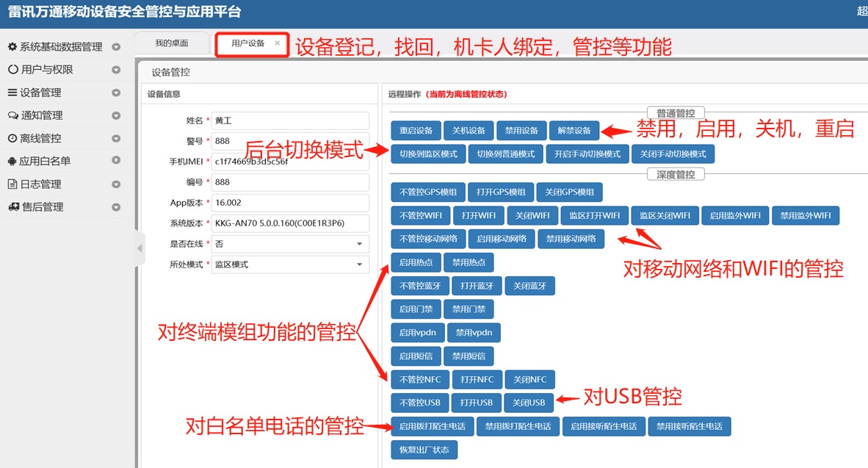Click the 打开GPS模组 button
Screen dimensions: 868x468
pyautogui.click(x=501, y=192)
